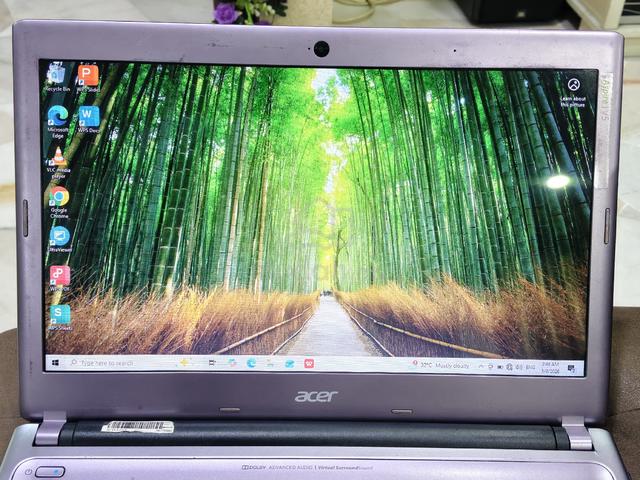Open the Google Chrome desktop shortcut

59,202
